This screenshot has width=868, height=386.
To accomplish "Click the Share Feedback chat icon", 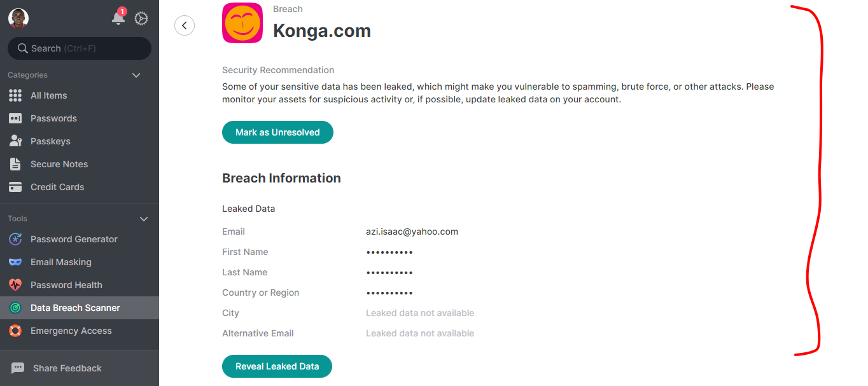I will (18, 368).
